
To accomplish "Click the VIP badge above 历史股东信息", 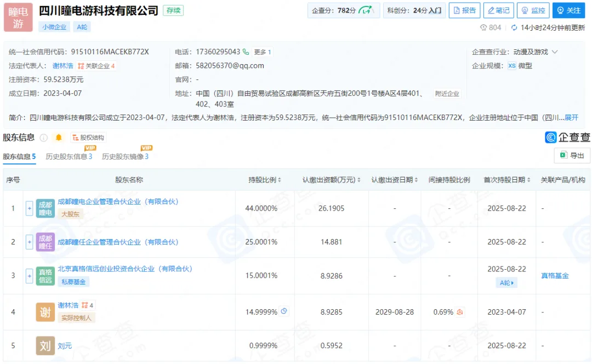I will click(x=90, y=147).
